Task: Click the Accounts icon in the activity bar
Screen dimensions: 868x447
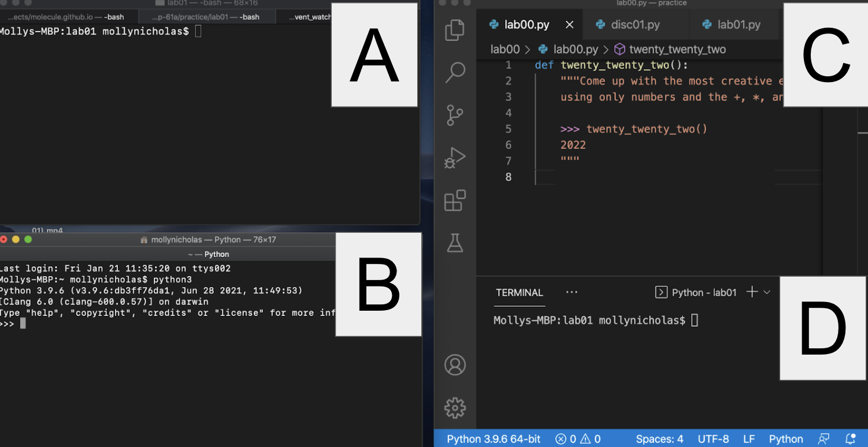Action: [455, 365]
